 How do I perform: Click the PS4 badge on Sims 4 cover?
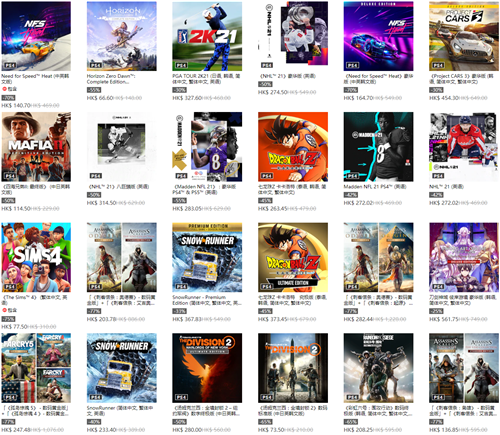pos(10,286)
